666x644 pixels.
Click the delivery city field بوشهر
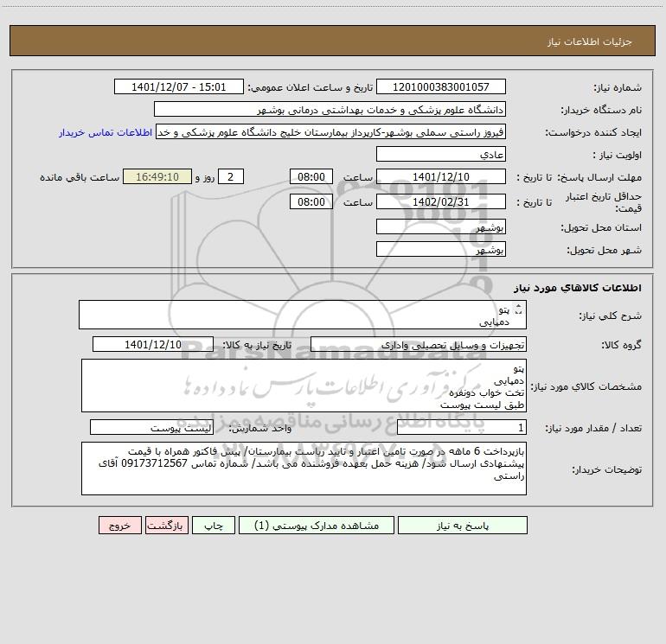point(441,249)
